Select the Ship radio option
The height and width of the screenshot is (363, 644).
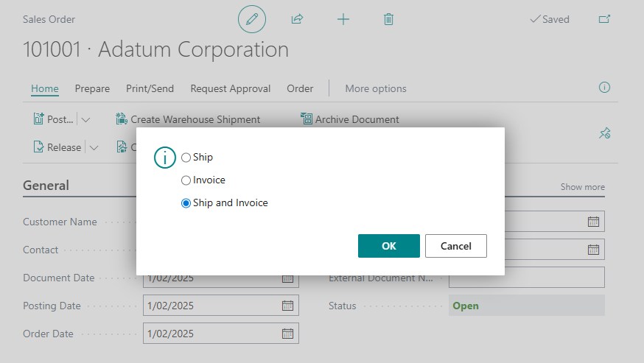point(186,158)
